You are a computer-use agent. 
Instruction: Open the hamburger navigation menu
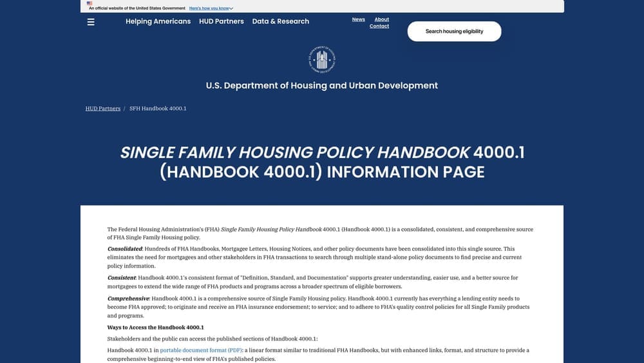point(91,22)
